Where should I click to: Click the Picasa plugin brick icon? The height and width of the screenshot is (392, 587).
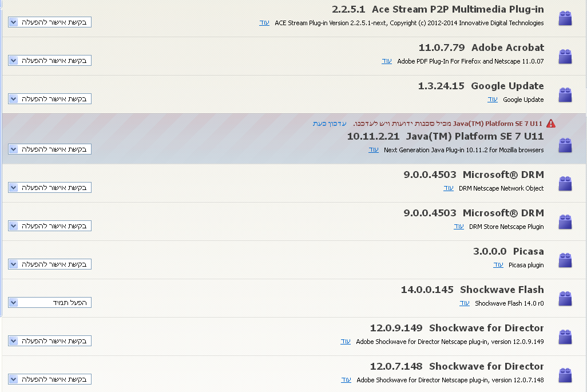565,260
